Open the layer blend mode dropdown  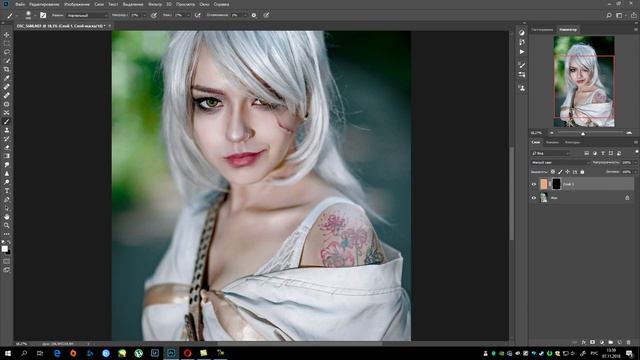(561, 162)
